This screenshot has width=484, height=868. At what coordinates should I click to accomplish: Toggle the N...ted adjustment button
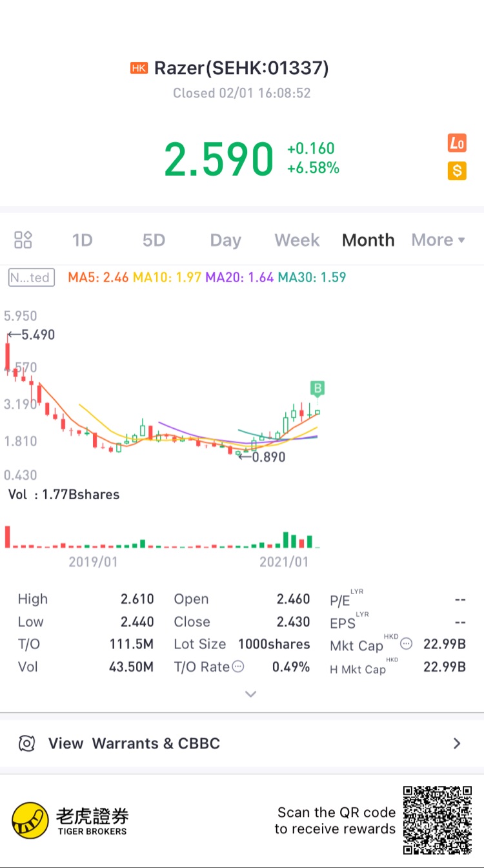[x=31, y=278]
